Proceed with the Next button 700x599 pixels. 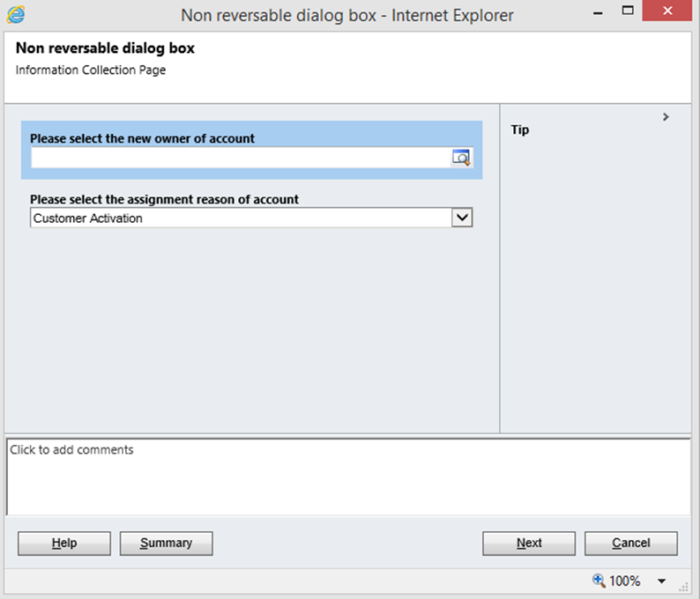[x=529, y=544]
